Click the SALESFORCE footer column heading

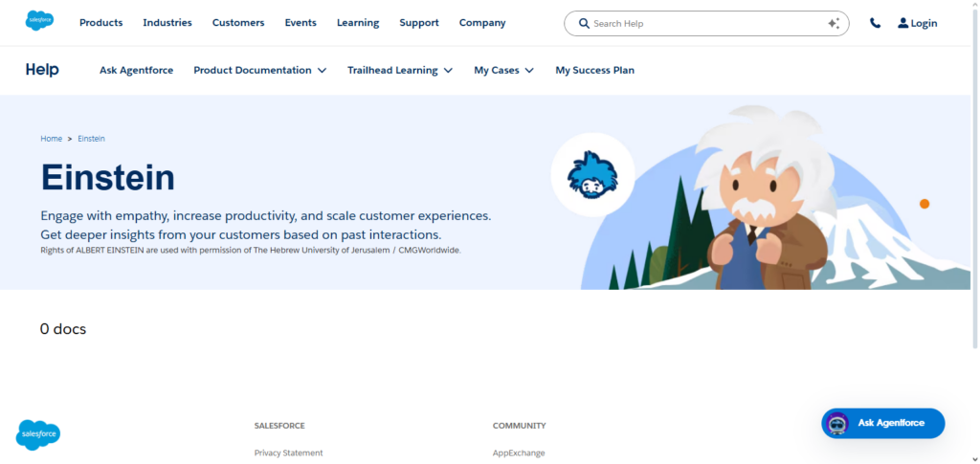[x=279, y=426]
